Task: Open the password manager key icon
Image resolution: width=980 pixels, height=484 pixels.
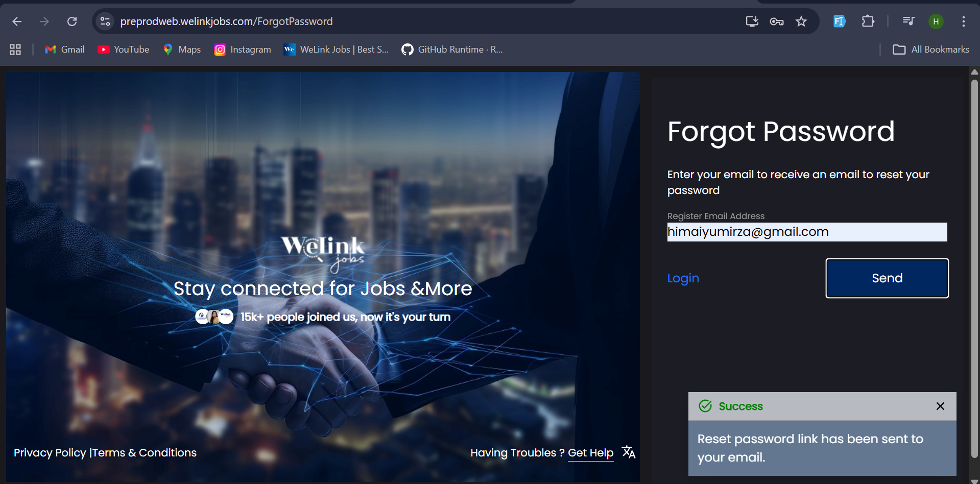Action: pos(776,21)
